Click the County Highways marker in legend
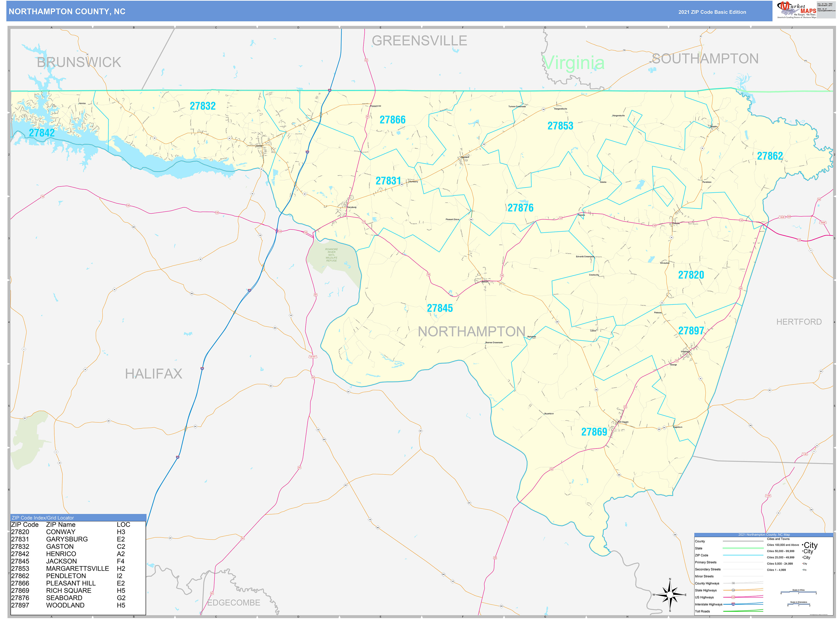Viewport: 840px width, 619px height. [733, 583]
